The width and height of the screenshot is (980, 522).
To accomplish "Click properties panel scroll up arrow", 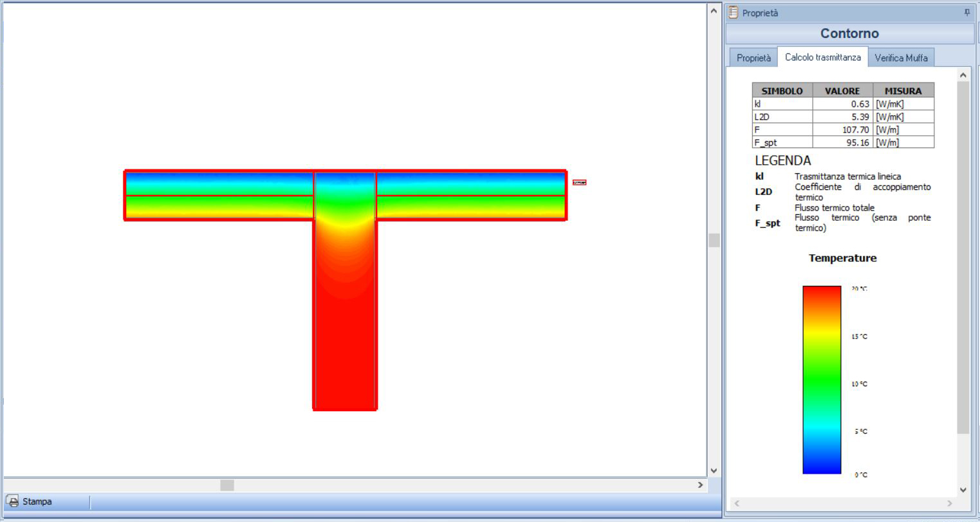I will pos(963,75).
